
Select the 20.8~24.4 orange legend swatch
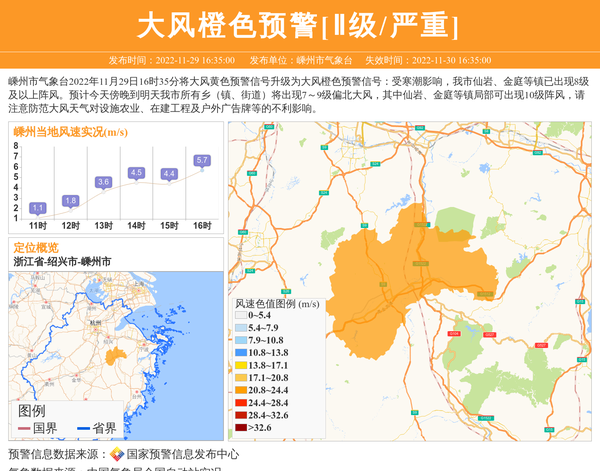click(241, 391)
